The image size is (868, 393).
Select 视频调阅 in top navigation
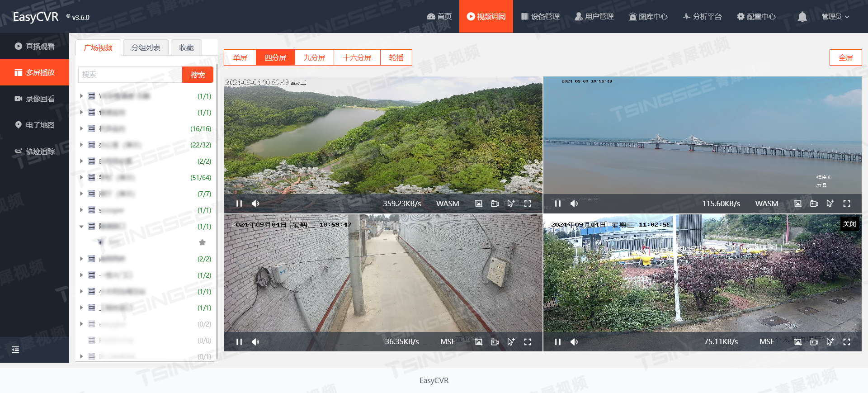(486, 16)
